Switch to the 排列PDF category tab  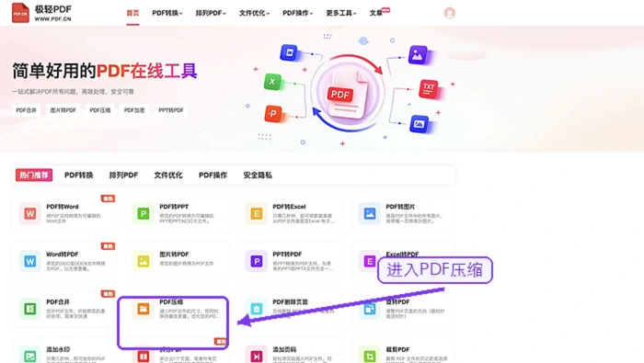tap(123, 176)
